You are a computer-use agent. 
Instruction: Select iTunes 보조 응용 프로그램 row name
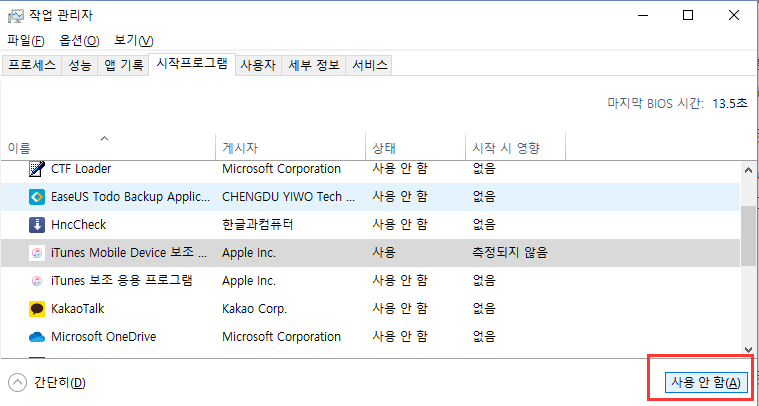click(x=122, y=281)
